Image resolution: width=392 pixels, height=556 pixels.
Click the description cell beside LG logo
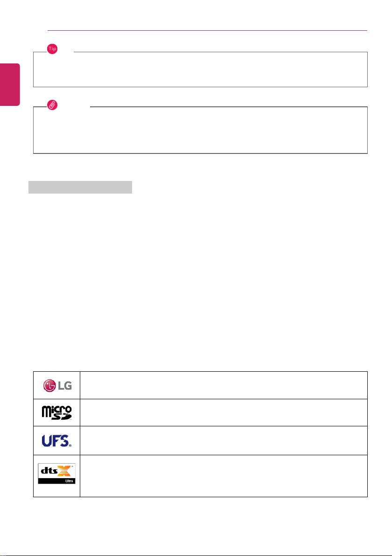[x=224, y=385]
